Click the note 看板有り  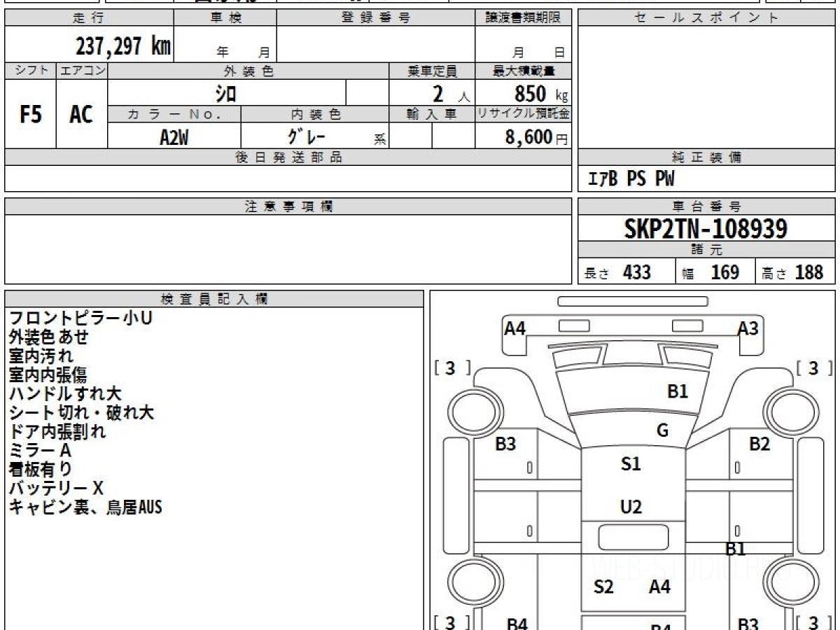point(40,469)
